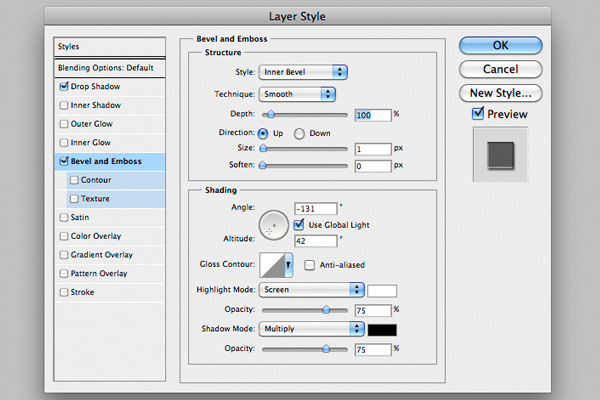The image size is (600, 400).
Task: Open the Technique dropdown showing Smooth
Action: 297,94
